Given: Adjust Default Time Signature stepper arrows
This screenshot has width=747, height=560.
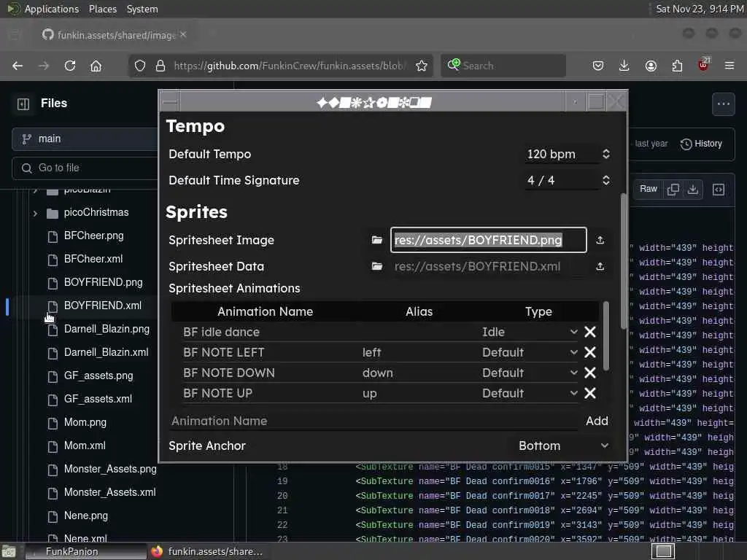Looking at the screenshot, I should tap(606, 180).
